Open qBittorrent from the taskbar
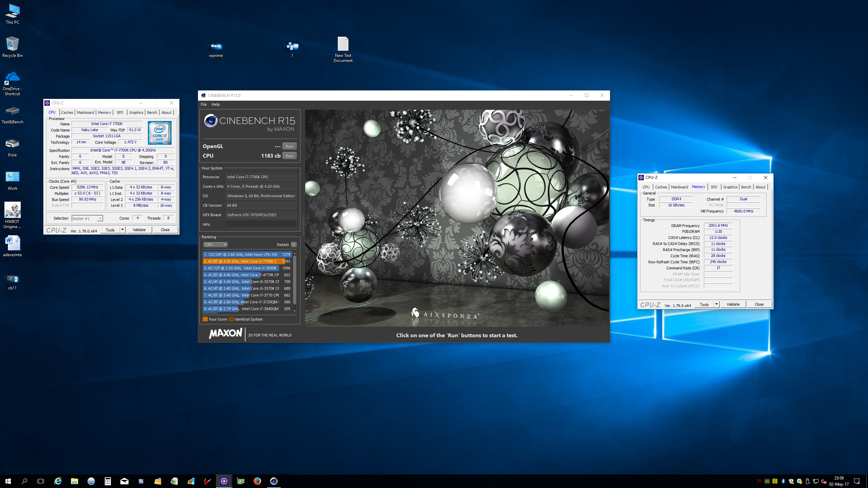868x488 pixels. [91, 481]
